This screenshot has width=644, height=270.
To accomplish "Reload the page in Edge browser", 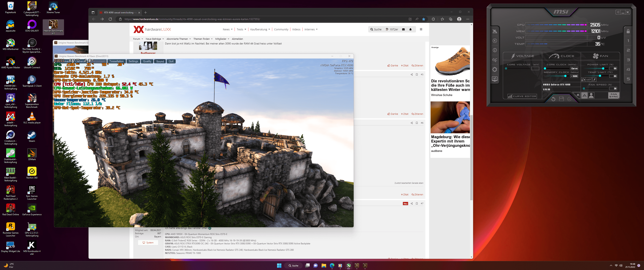I will coord(110,19).
